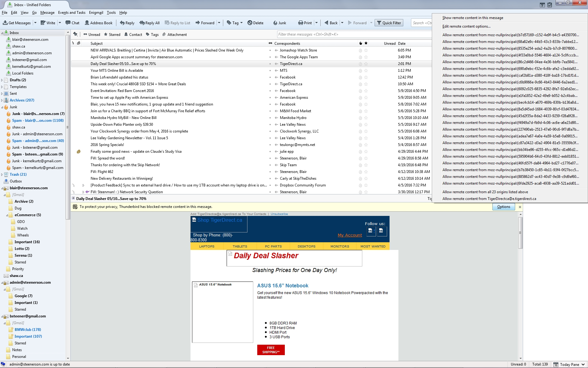Click the Filter these messages input field
Screen dimensions: 588x368
pos(354,34)
